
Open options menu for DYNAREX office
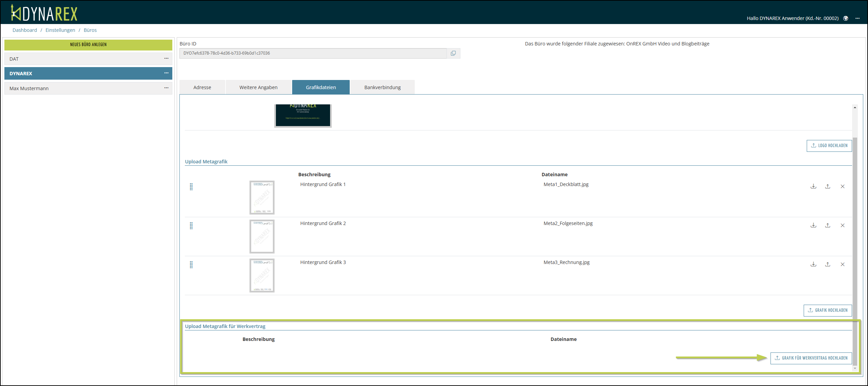[x=166, y=73]
